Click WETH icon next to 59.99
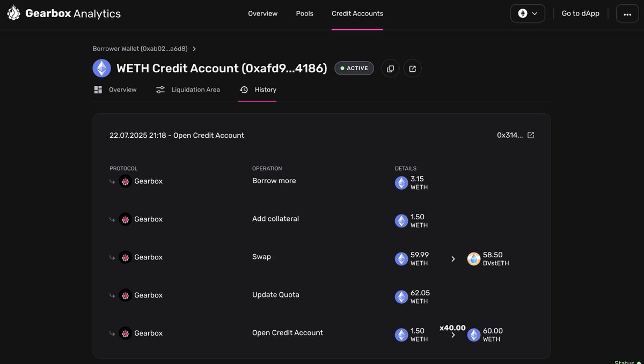The width and height of the screenshot is (644, 364). coord(401,259)
